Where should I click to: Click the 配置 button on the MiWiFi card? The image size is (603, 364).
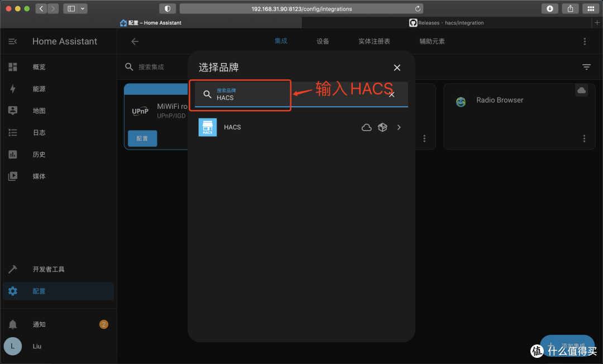(142, 138)
